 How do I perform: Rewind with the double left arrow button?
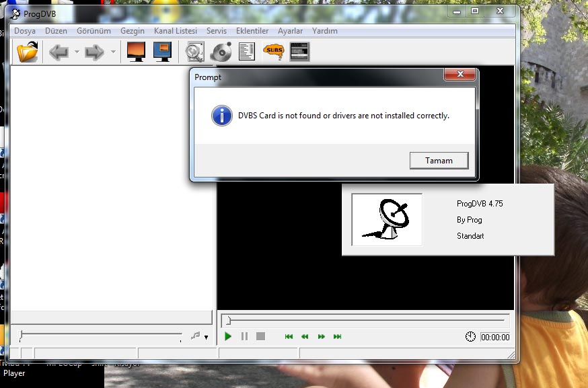pyautogui.click(x=305, y=336)
